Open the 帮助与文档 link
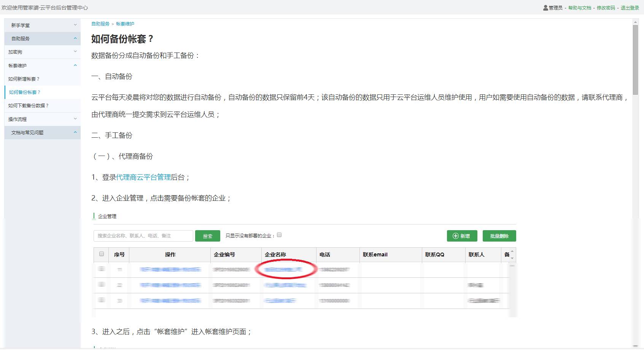The image size is (644, 350). [580, 8]
